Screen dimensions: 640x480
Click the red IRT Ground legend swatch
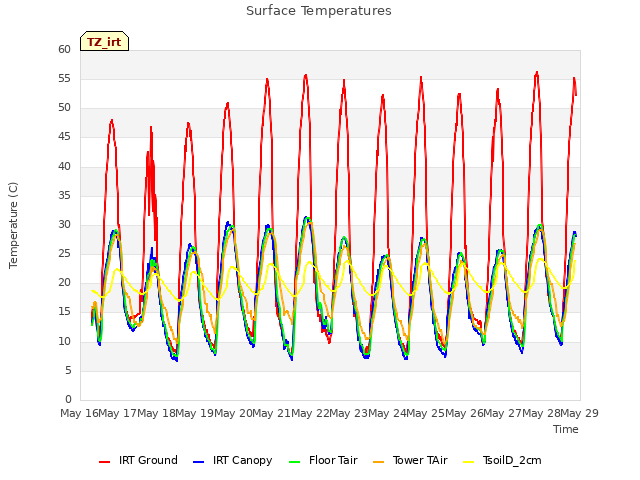(104, 462)
